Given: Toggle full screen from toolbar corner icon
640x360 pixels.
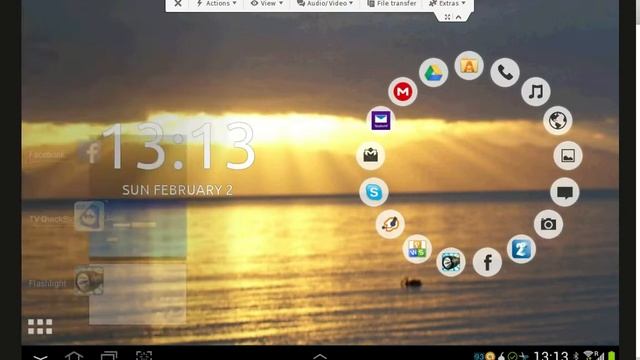Looking at the screenshot, I should point(448,17).
